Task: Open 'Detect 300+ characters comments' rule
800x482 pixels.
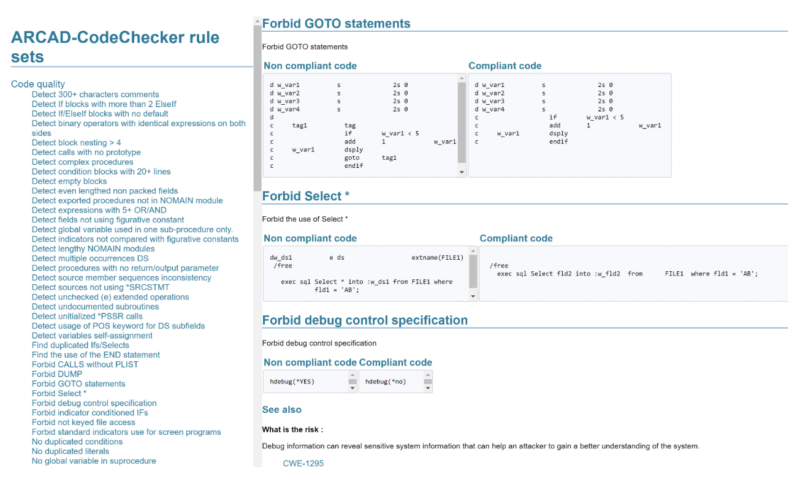Action: [95, 94]
